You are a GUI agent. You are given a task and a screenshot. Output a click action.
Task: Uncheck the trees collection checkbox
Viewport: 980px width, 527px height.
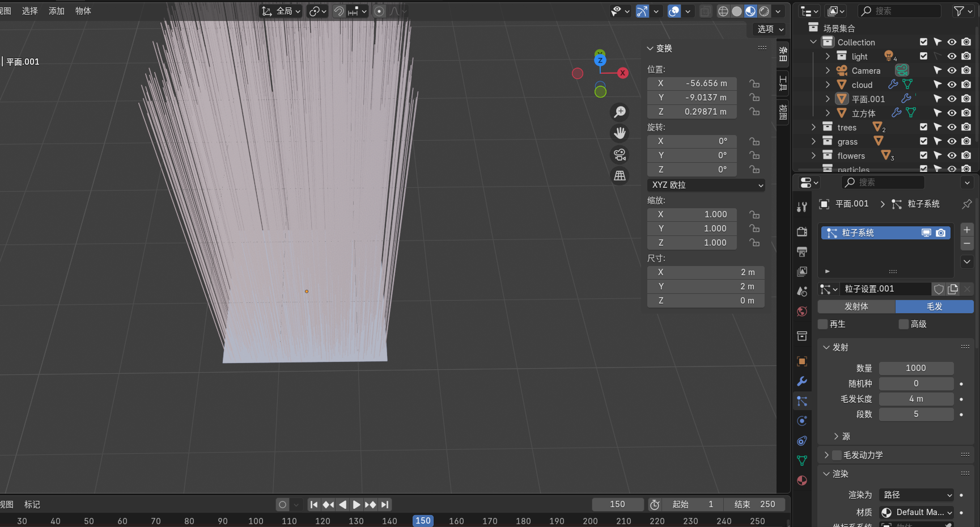(x=923, y=127)
